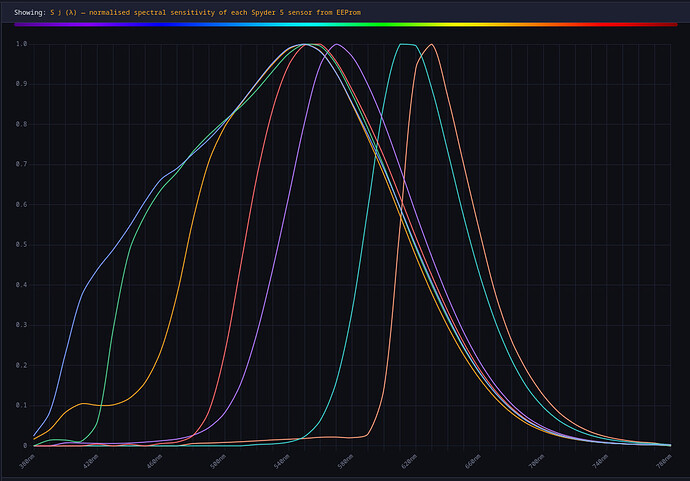Click the "660nm" x-axis label
Viewport: 690px width, 481px height.
(473, 461)
